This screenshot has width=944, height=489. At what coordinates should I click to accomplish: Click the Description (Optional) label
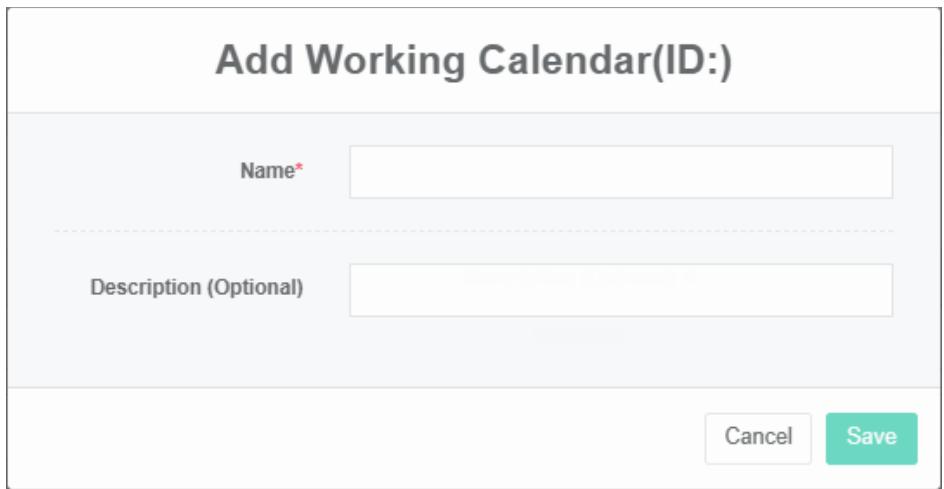pos(197,287)
